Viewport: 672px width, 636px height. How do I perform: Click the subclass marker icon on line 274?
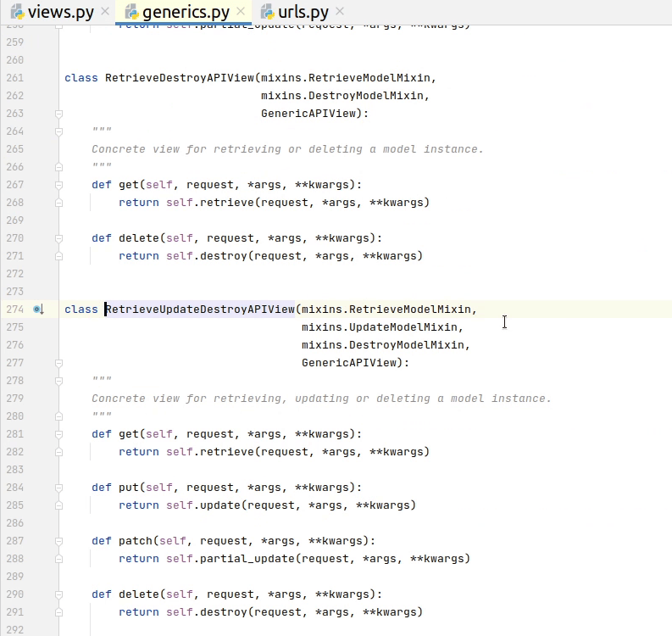38,310
